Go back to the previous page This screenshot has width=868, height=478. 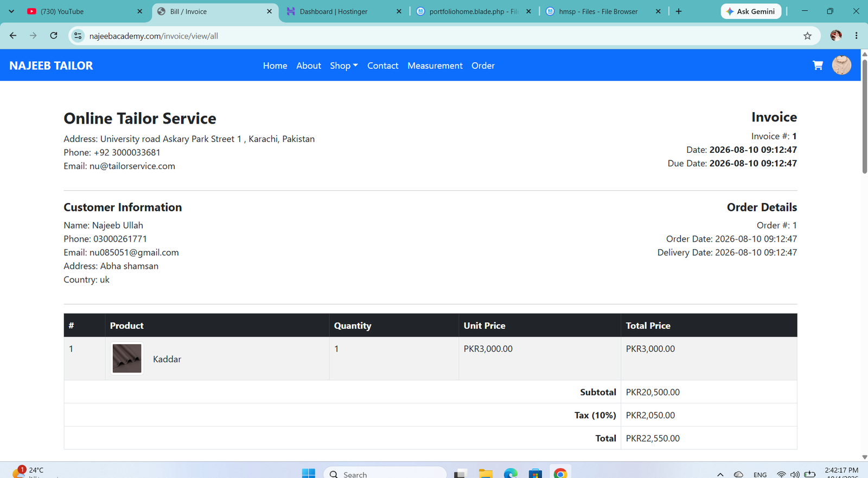pos(13,36)
